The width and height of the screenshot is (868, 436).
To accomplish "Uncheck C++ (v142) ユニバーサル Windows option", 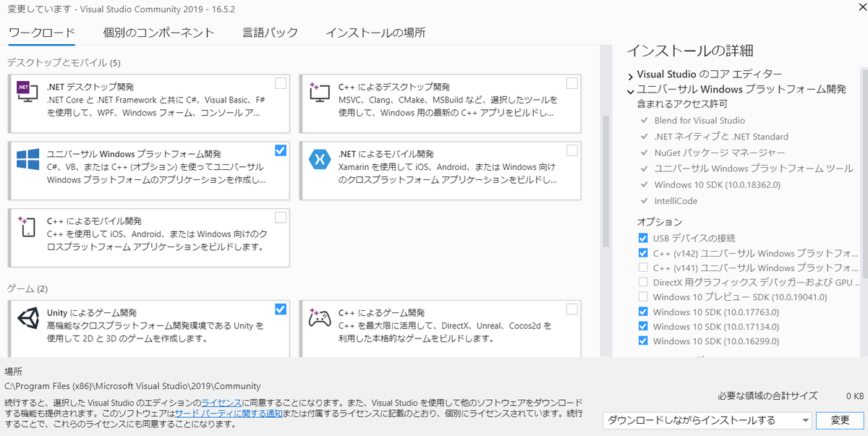I will (x=643, y=253).
